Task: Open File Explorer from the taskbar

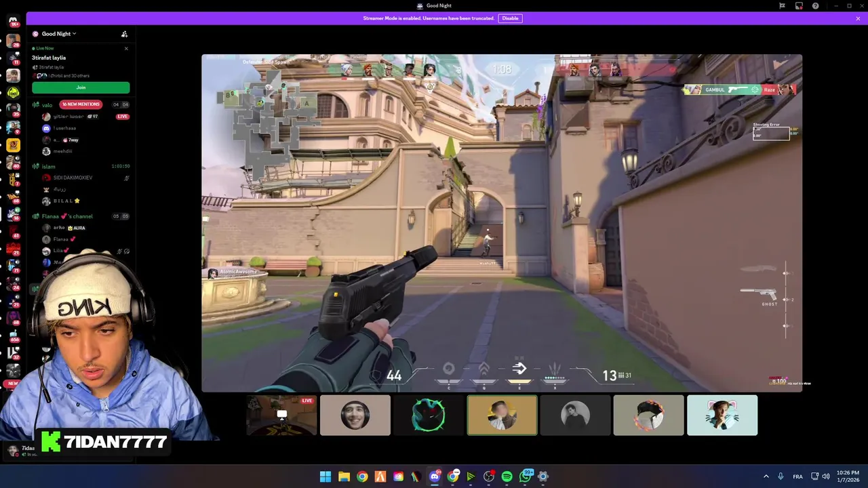Action: 344,476
